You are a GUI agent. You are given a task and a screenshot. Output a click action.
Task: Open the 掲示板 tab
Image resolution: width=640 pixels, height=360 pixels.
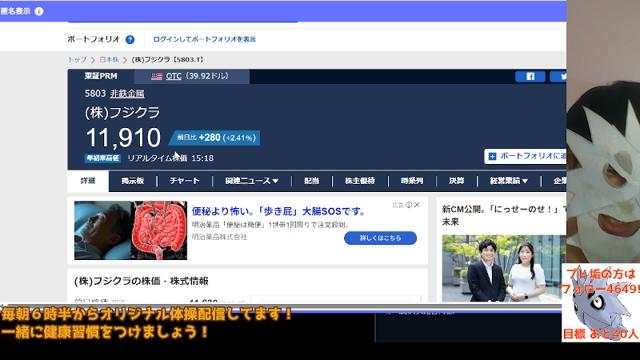133,181
